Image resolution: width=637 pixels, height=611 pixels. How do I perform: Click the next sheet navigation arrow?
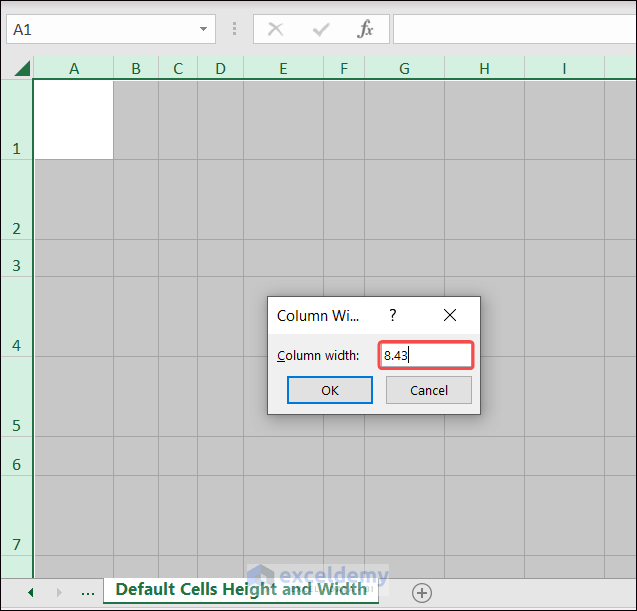pos(59,592)
